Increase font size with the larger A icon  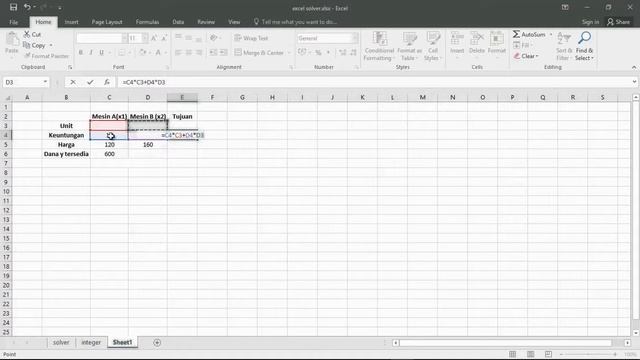pos(154,38)
